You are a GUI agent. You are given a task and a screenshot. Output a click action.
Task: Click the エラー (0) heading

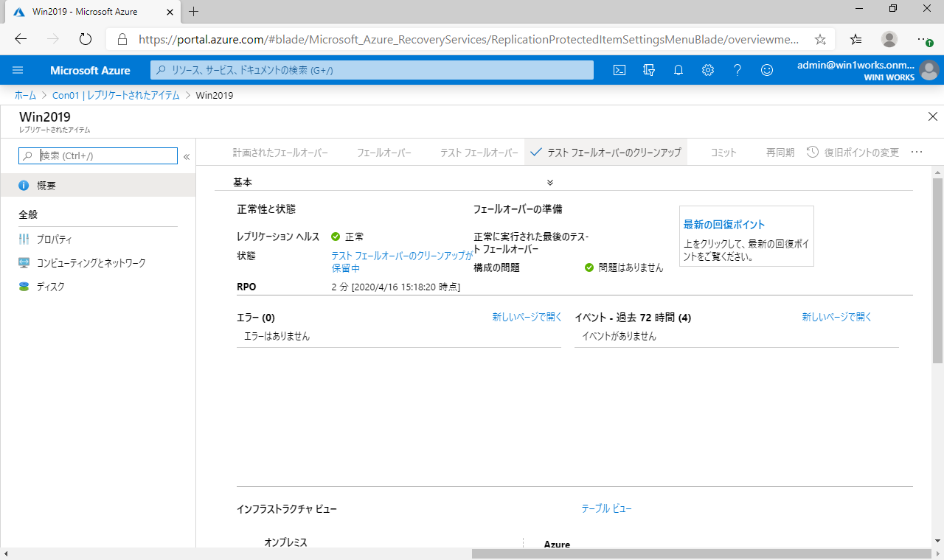(256, 318)
